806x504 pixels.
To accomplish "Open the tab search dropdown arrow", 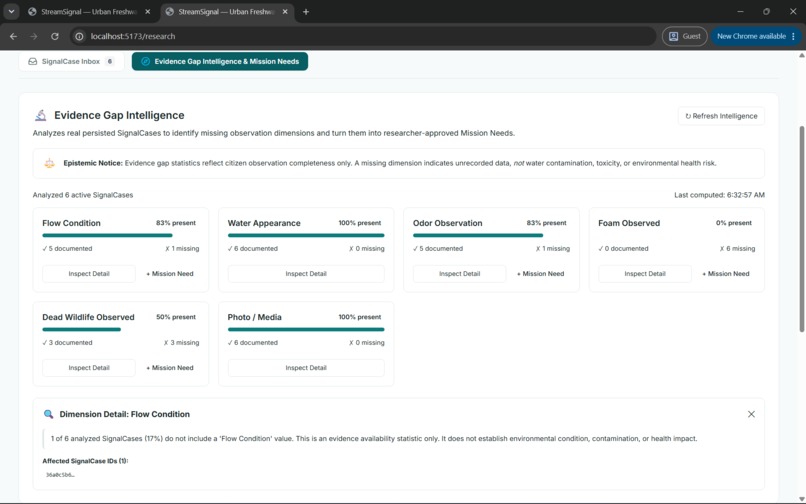I will tap(11, 11).
